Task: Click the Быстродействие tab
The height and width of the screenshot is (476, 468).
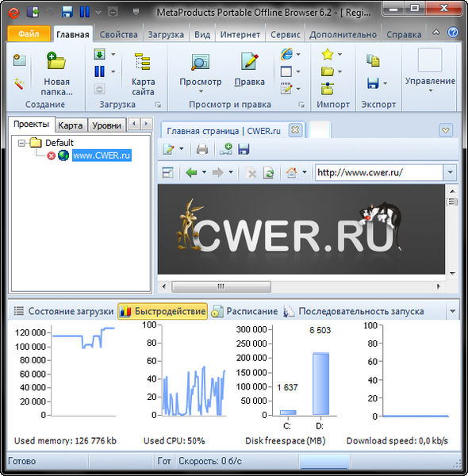Action: point(163,311)
